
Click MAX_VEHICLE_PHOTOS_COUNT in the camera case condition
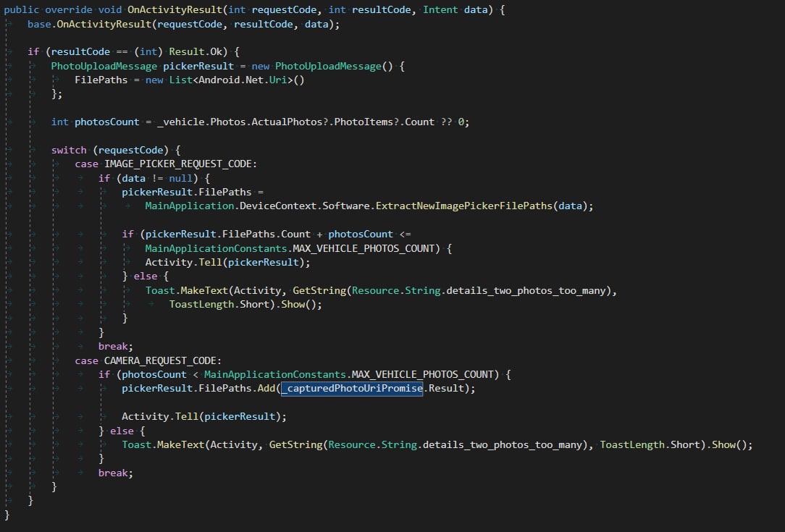click(422, 374)
